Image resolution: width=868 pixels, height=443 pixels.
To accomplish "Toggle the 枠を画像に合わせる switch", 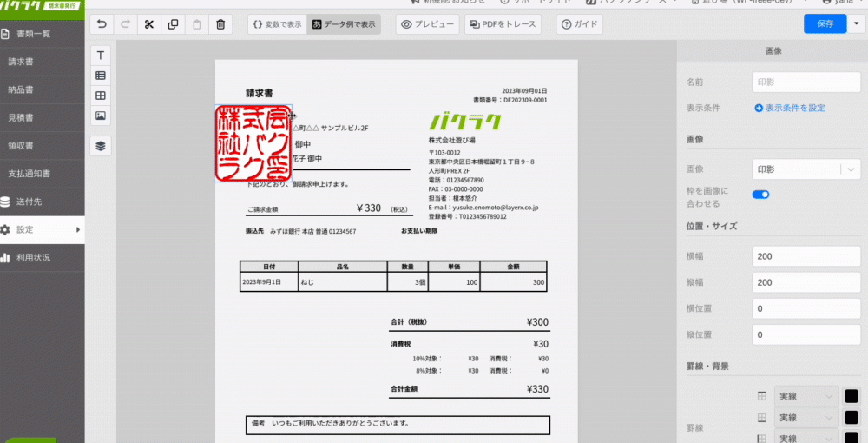I will point(760,195).
